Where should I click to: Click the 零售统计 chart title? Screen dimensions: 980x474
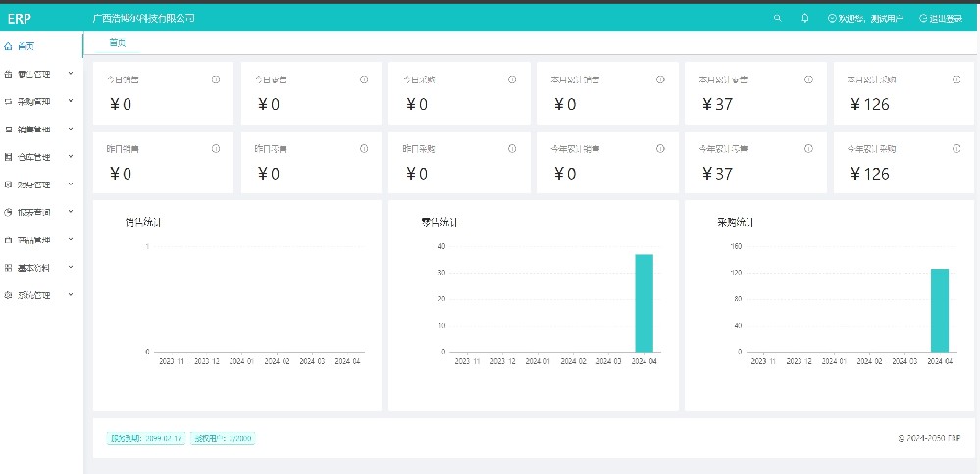(x=440, y=222)
